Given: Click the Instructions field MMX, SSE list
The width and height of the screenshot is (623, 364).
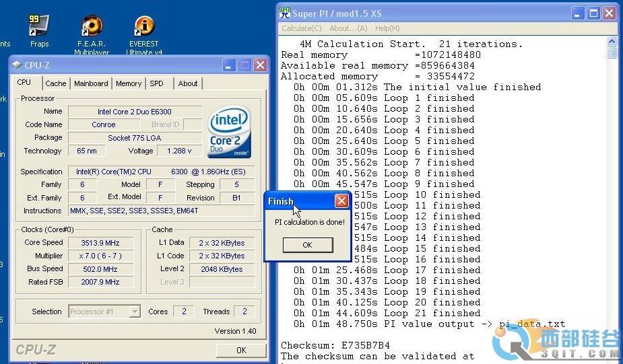Looking at the screenshot, I should [161, 211].
